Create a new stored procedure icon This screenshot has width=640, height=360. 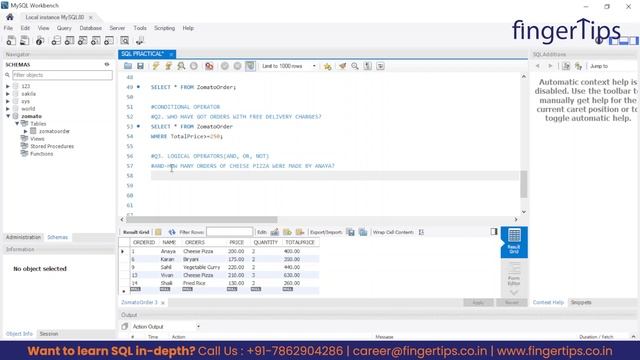coord(96,40)
